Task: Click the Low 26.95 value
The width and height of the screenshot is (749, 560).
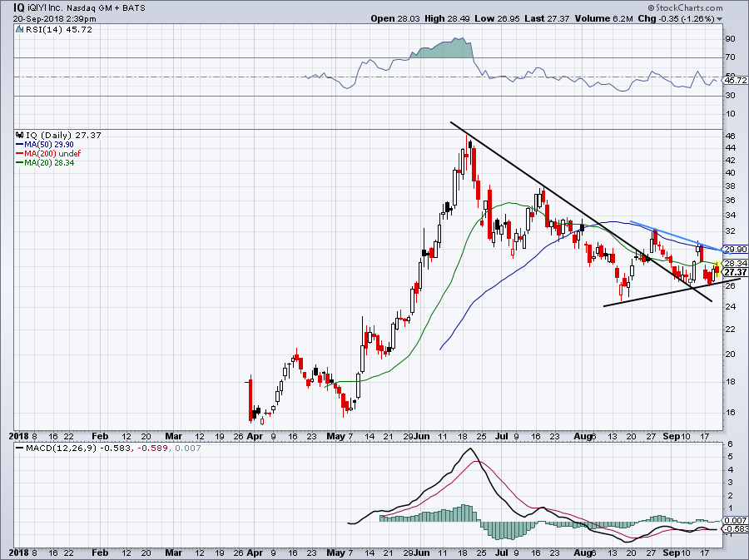Action: 498,18
